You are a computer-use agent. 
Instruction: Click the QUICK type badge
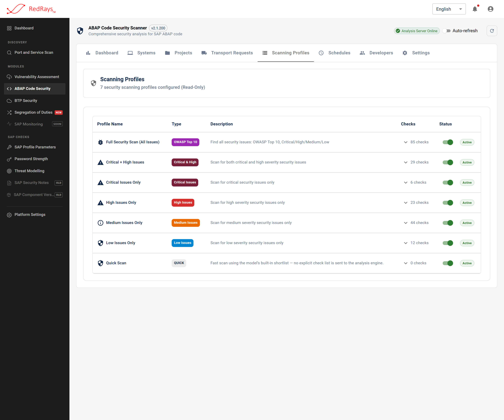coord(179,263)
